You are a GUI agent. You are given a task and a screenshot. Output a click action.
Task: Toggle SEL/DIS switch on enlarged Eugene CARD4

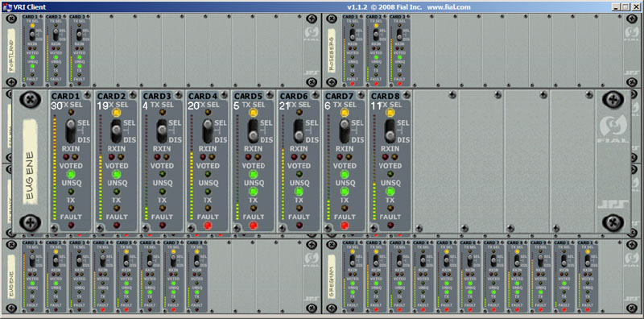click(208, 130)
